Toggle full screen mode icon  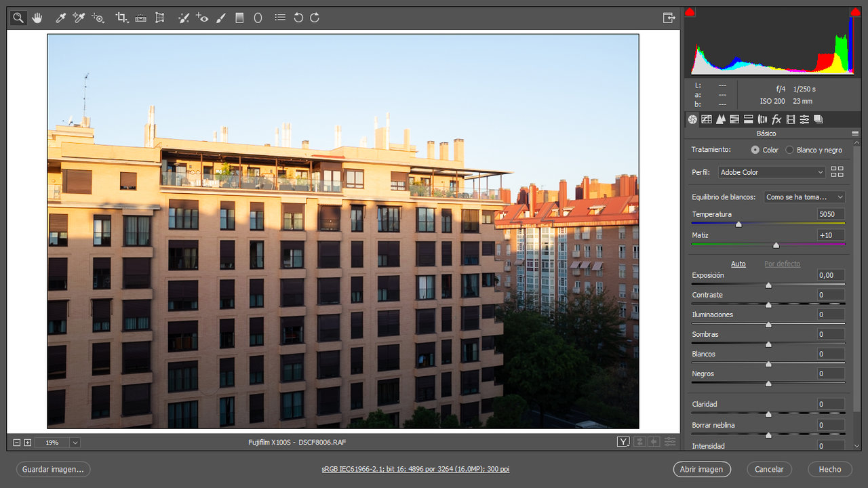(669, 18)
